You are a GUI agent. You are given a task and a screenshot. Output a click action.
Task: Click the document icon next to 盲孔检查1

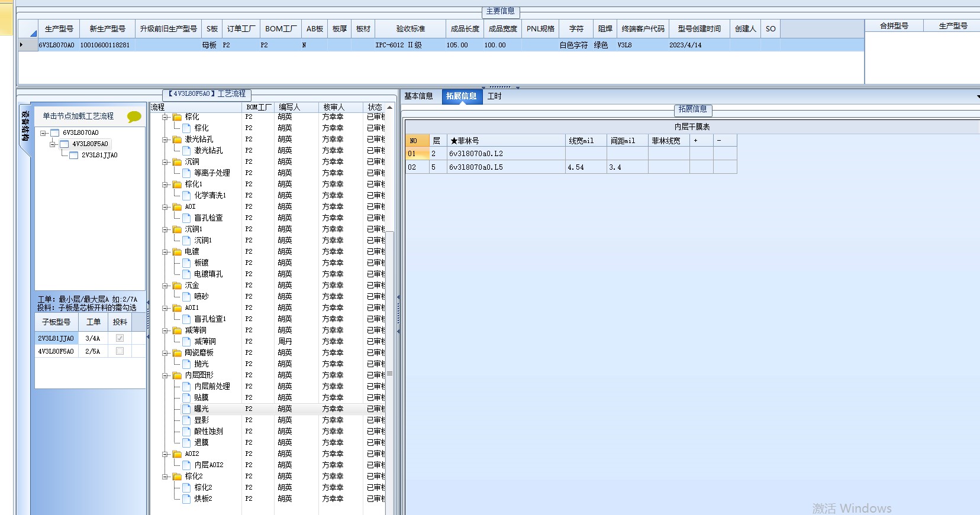[186, 319]
